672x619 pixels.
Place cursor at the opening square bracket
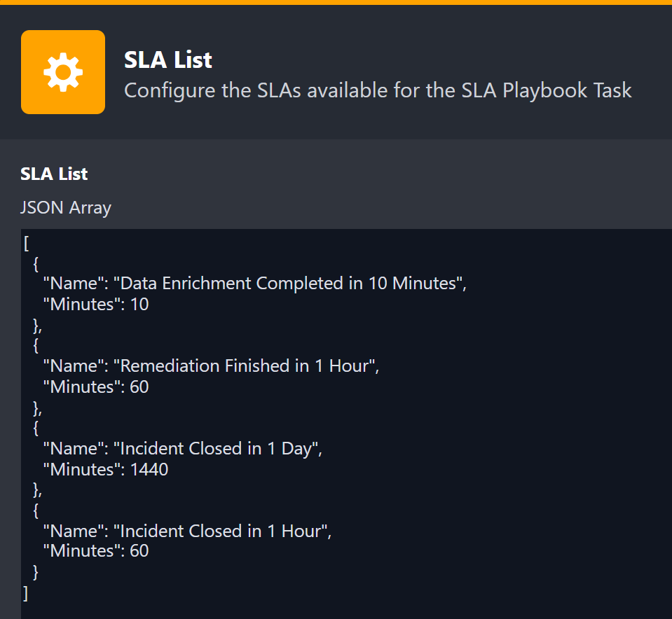pos(26,243)
